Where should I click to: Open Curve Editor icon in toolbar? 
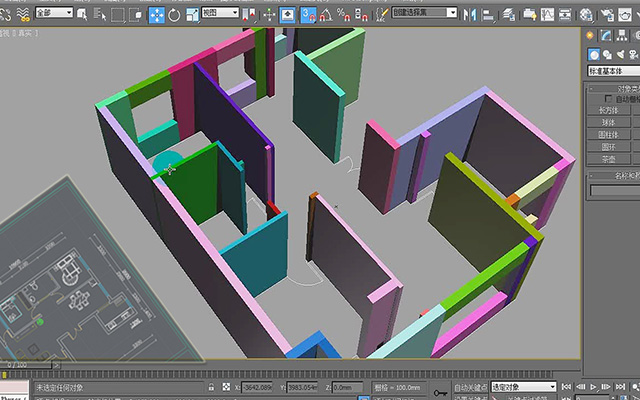pyautogui.click(x=547, y=15)
